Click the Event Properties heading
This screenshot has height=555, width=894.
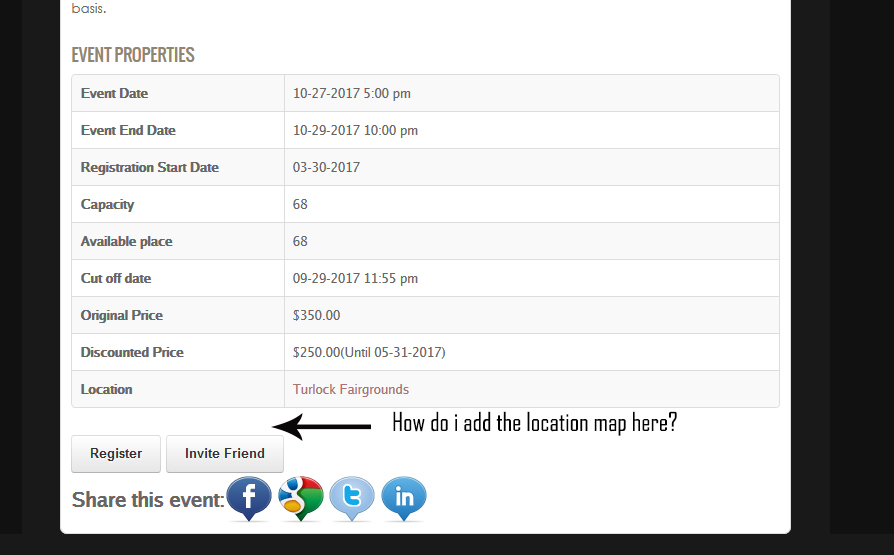click(133, 55)
